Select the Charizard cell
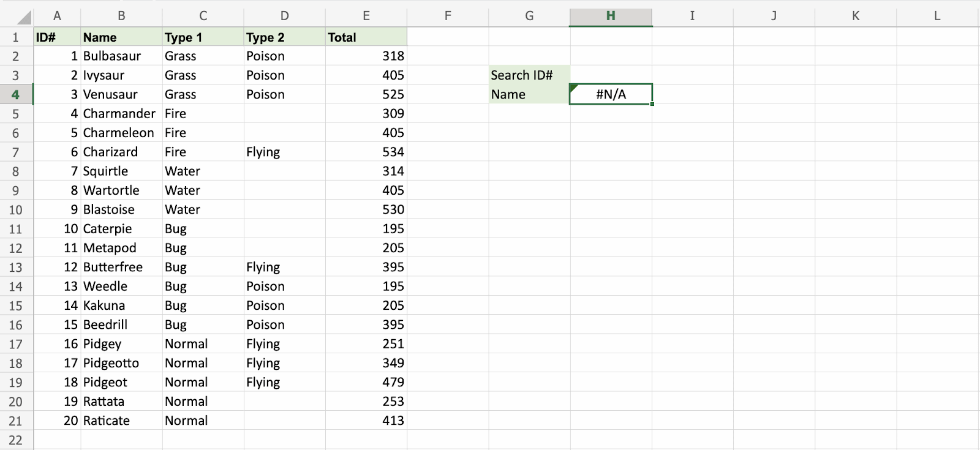The image size is (980, 450). (x=121, y=152)
